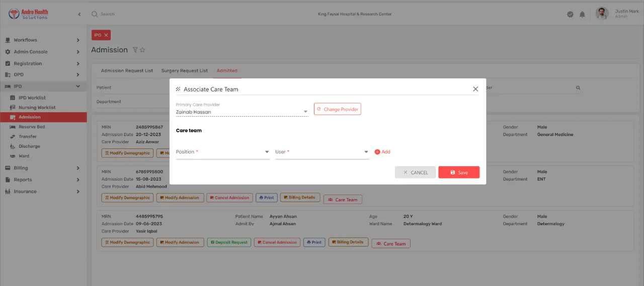
Task: Open Reserve Bed in sidebar
Action: tap(32, 127)
